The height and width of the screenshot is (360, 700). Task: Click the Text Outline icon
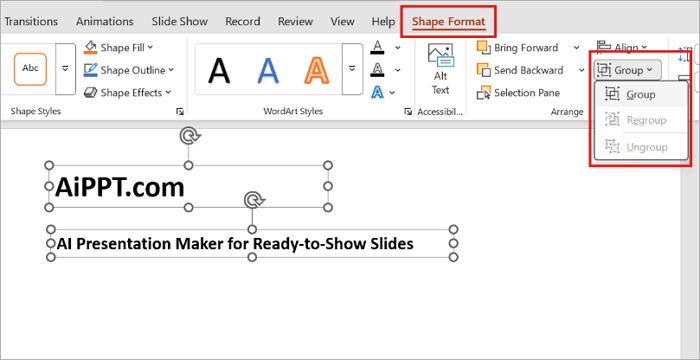(378, 69)
